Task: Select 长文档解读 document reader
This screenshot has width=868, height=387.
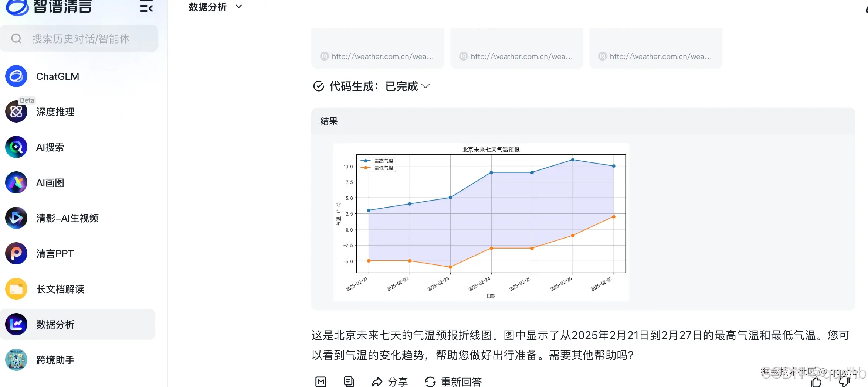Action: point(60,289)
